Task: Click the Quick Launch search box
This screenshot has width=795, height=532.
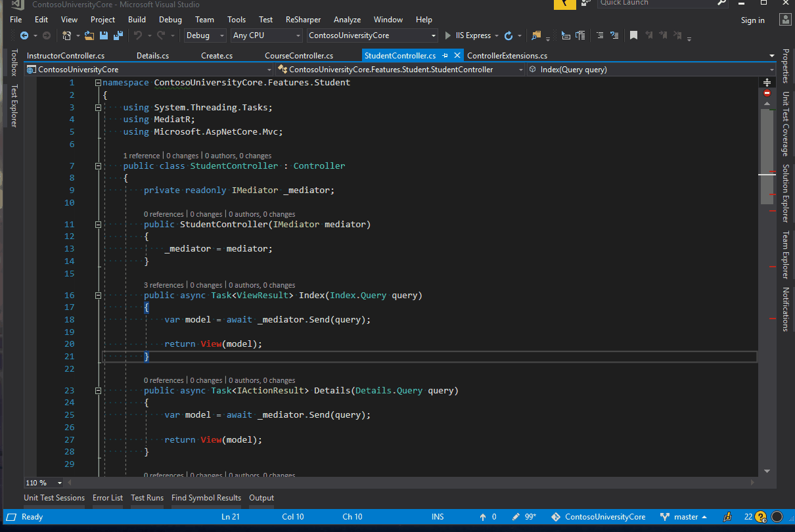Action: click(664, 3)
